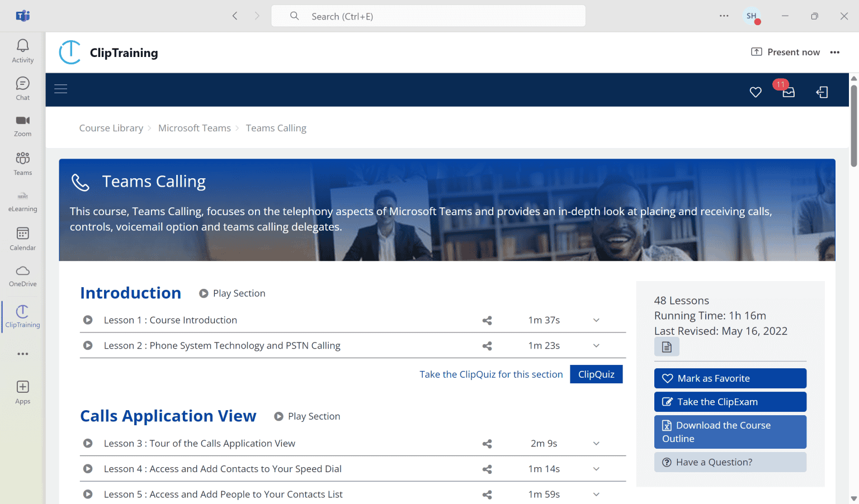Click the heart favorites icon in the header
Viewport: 859px width, 504px height.
(756, 92)
